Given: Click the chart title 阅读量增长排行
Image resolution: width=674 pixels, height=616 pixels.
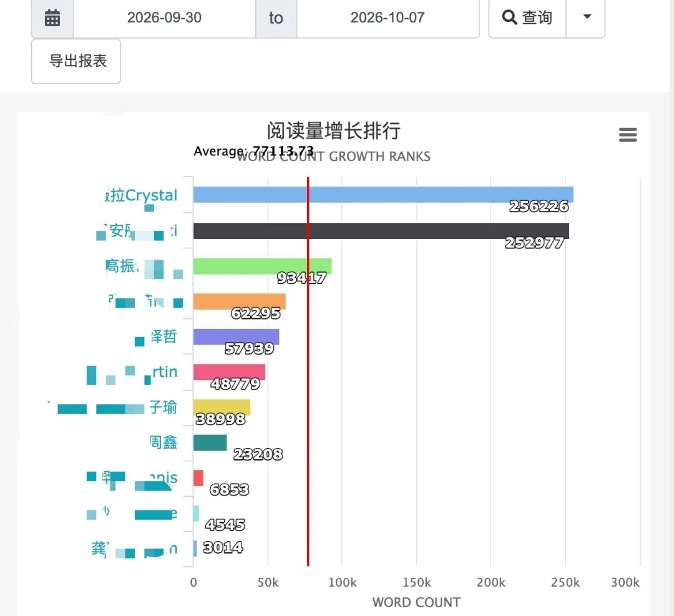Looking at the screenshot, I should click(333, 130).
